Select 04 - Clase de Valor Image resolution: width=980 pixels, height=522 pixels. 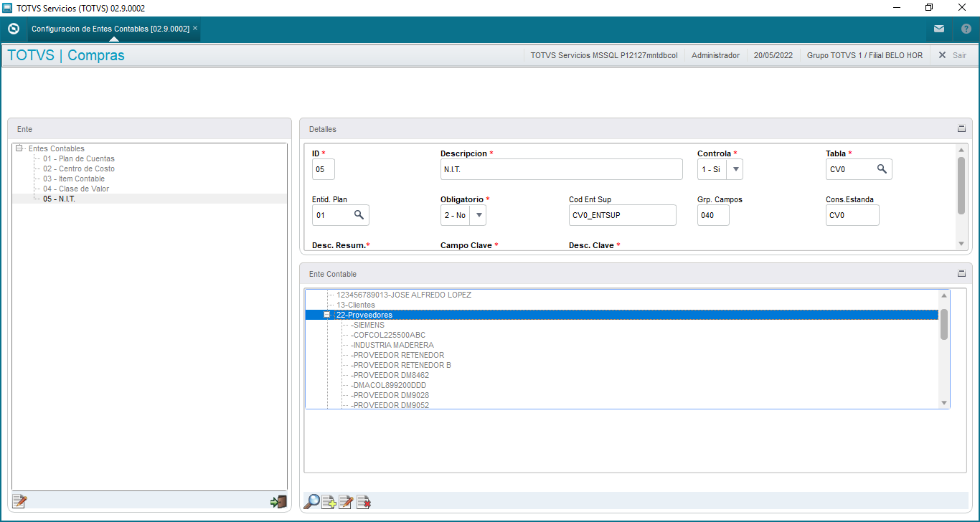(x=76, y=189)
